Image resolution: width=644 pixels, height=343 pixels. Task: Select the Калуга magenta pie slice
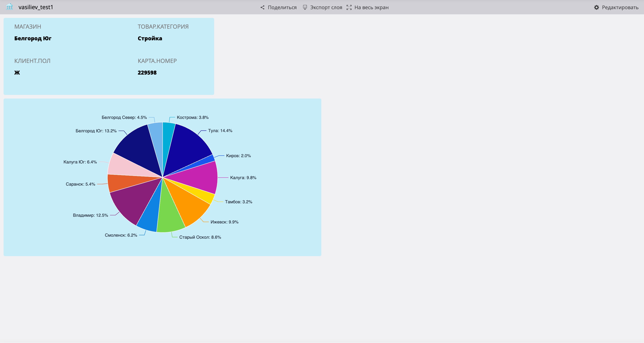click(200, 176)
